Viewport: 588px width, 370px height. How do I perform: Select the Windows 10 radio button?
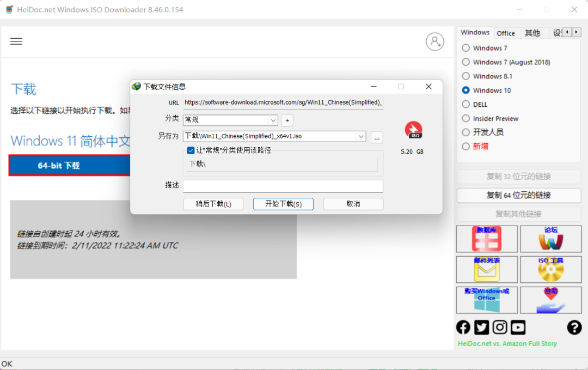pyautogui.click(x=465, y=90)
